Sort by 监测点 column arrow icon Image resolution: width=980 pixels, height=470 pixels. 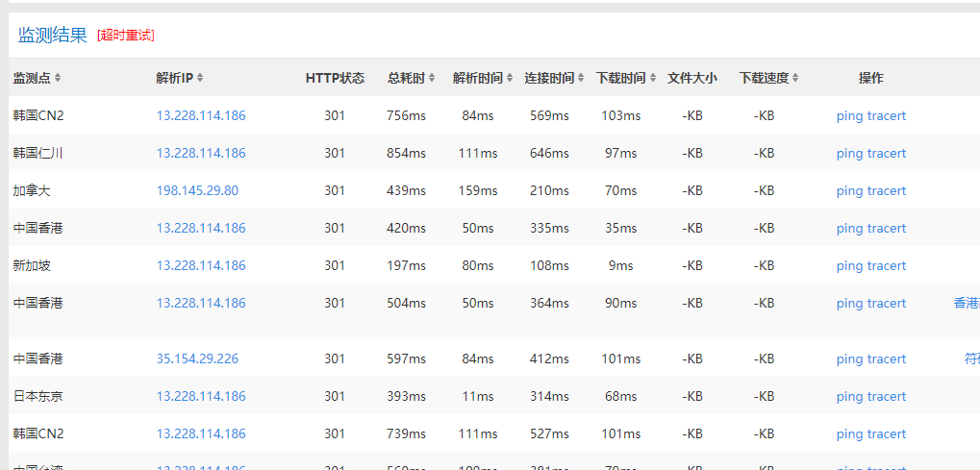tap(58, 78)
